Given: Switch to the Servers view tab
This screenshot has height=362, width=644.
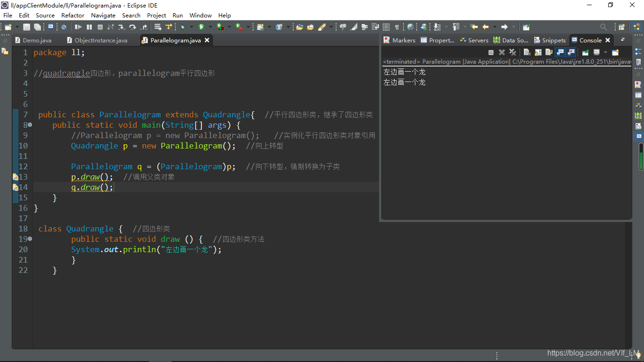Looking at the screenshot, I should point(474,40).
